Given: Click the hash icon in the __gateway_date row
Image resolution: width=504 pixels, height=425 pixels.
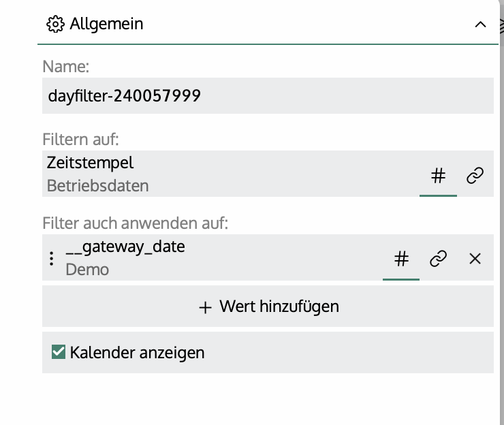Looking at the screenshot, I should pyautogui.click(x=401, y=259).
